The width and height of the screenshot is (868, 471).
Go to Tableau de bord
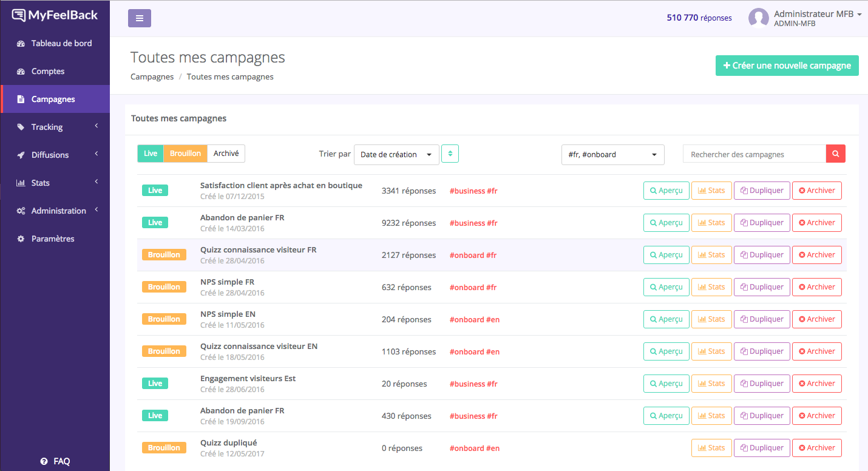click(x=61, y=43)
